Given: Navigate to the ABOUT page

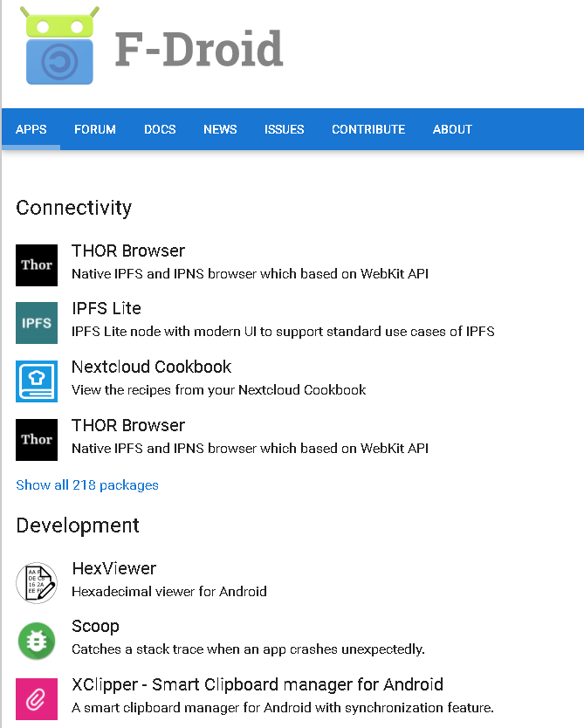Looking at the screenshot, I should click(452, 129).
